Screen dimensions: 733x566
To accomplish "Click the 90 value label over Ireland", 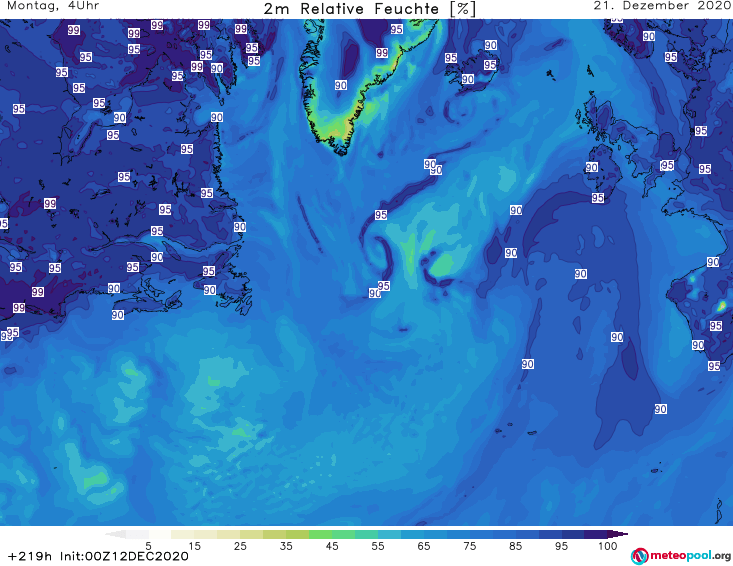I will tap(592, 167).
